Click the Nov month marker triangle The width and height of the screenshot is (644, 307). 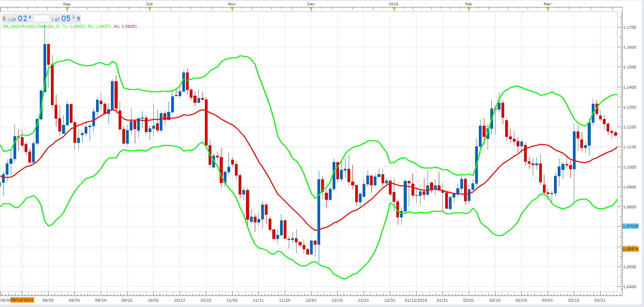[232, 9]
